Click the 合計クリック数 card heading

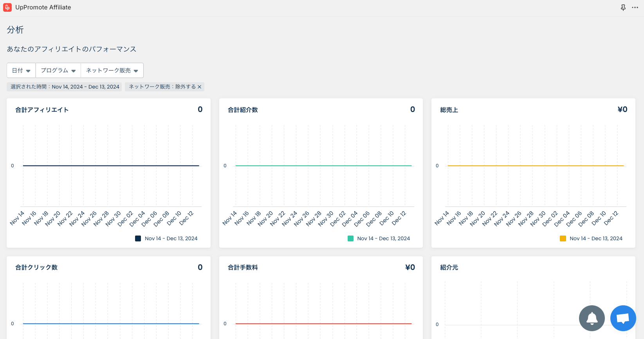pyautogui.click(x=36, y=268)
